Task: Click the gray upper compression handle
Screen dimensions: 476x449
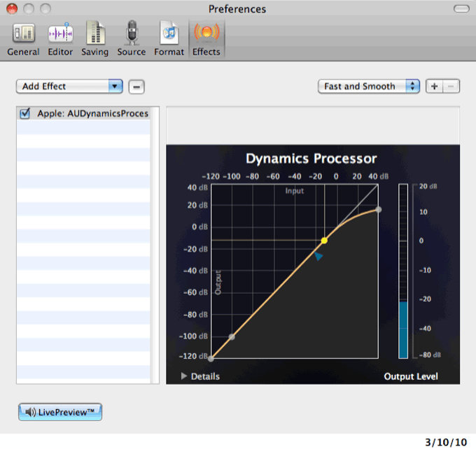Action: click(x=378, y=210)
